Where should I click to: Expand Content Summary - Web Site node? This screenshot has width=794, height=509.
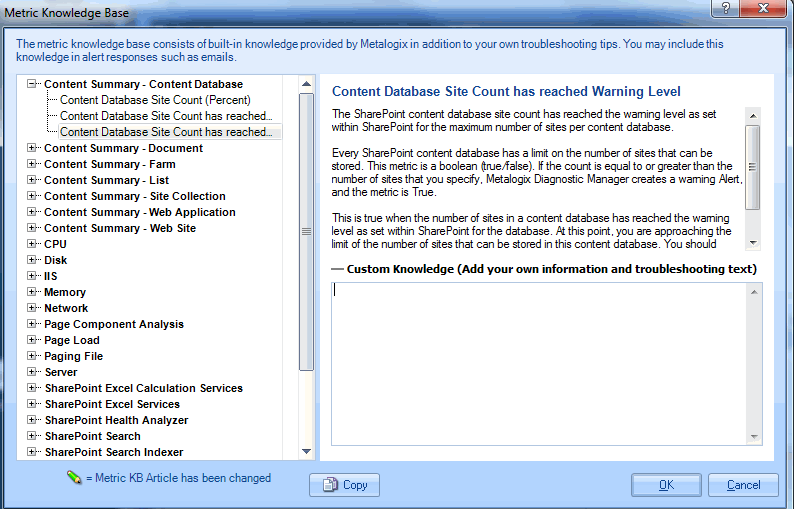click(x=31, y=228)
